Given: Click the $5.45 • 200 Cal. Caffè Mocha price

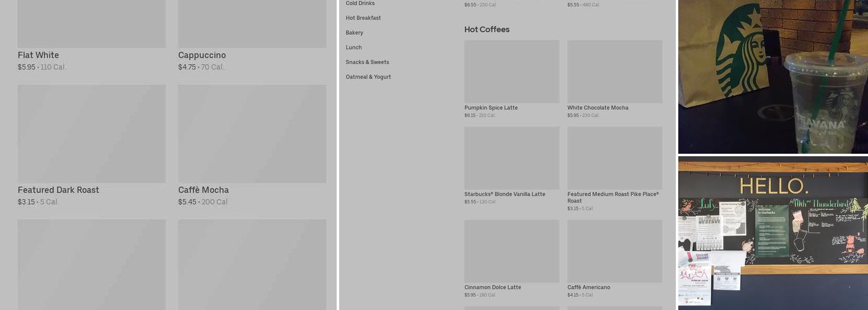Looking at the screenshot, I should 203,202.
